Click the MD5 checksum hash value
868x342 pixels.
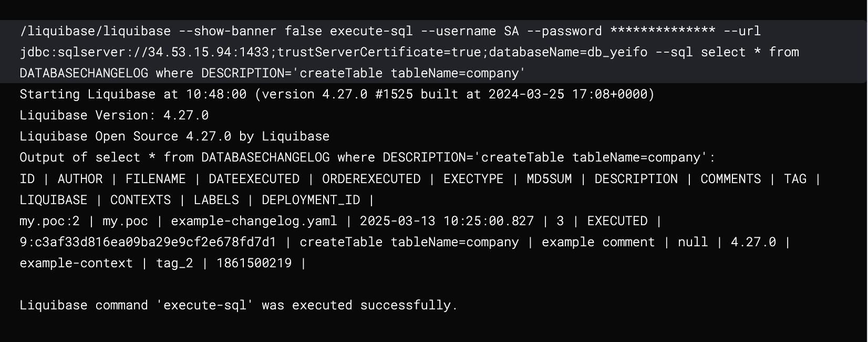pyautogui.click(x=148, y=242)
